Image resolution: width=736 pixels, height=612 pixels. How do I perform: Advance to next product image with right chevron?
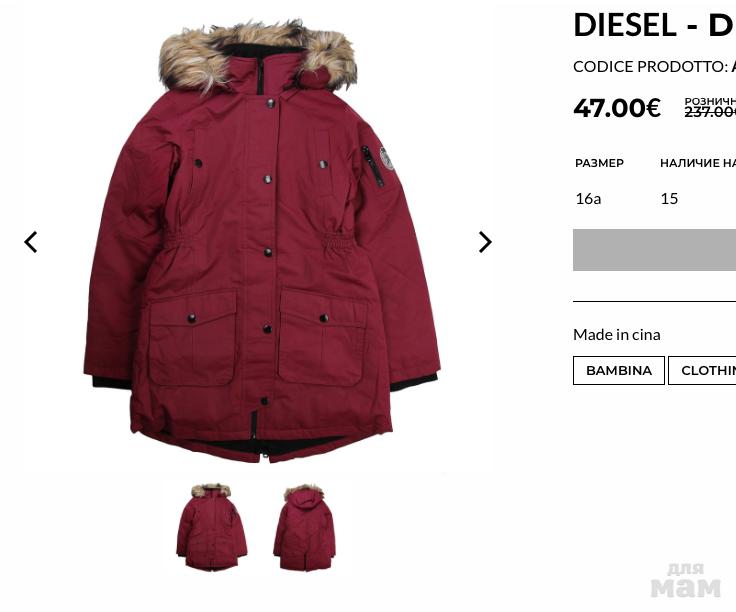(485, 242)
